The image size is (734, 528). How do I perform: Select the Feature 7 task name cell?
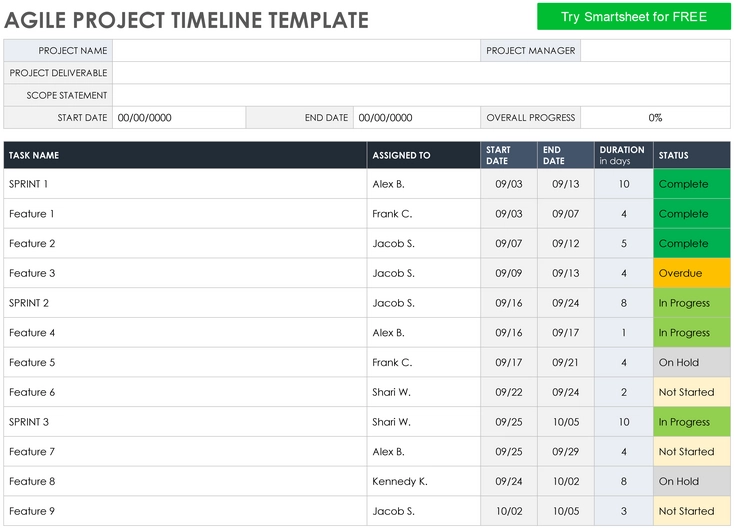point(185,452)
